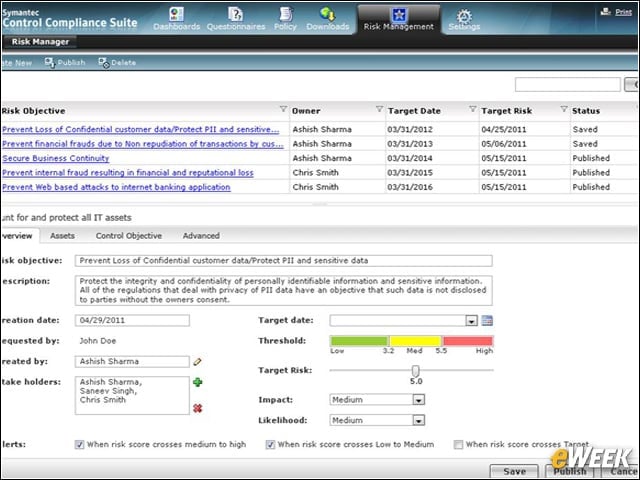This screenshot has height=480, width=640.
Task: Open Prevent internal fraud objective link
Action: pos(128,173)
